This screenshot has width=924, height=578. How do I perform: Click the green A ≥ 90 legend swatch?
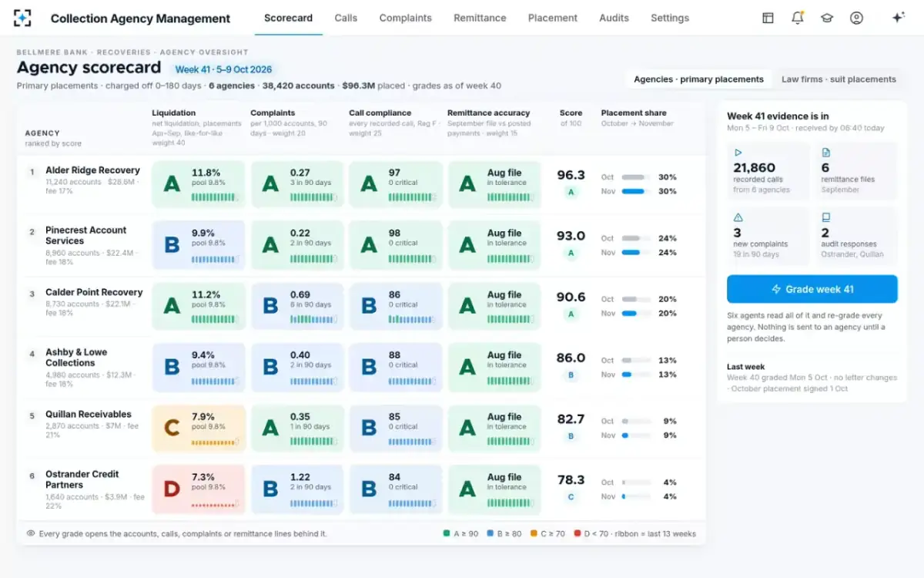pos(447,533)
